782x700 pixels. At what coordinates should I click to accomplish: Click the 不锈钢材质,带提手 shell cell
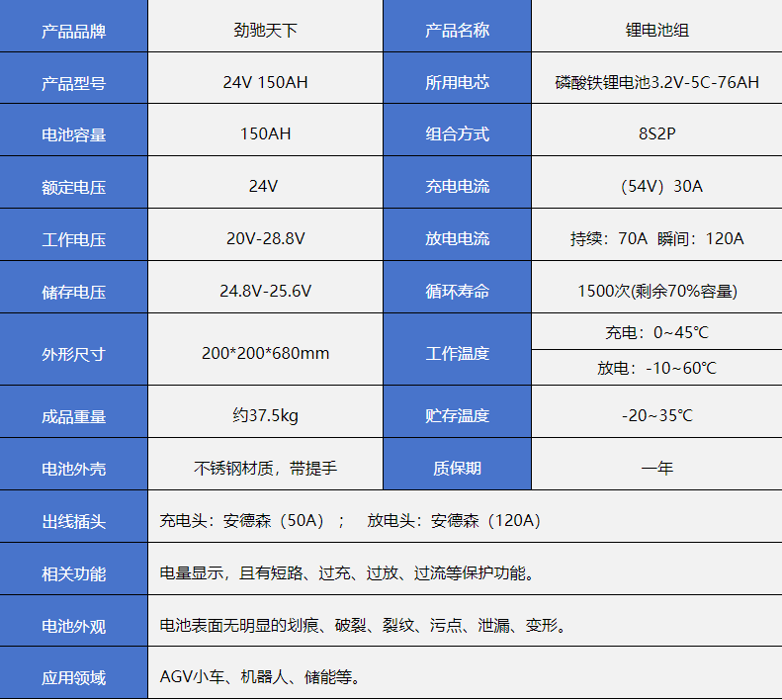(x=265, y=468)
